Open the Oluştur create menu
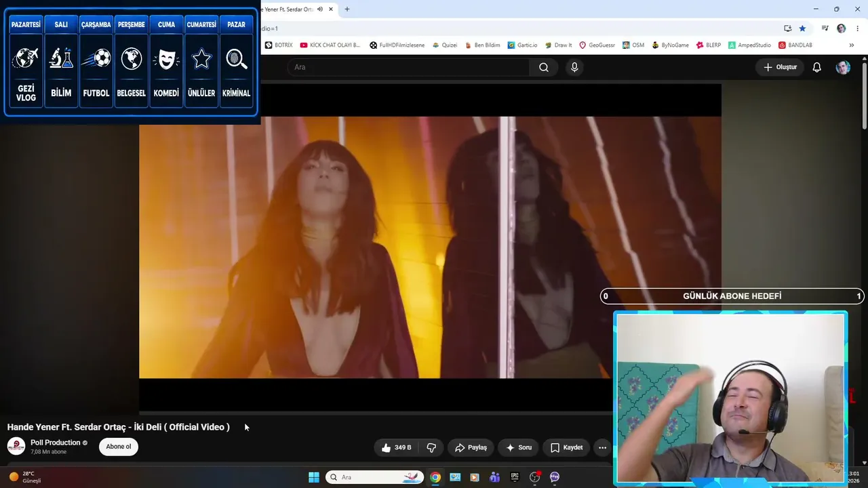The width and height of the screenshot is (868, 488). (780, 67)
